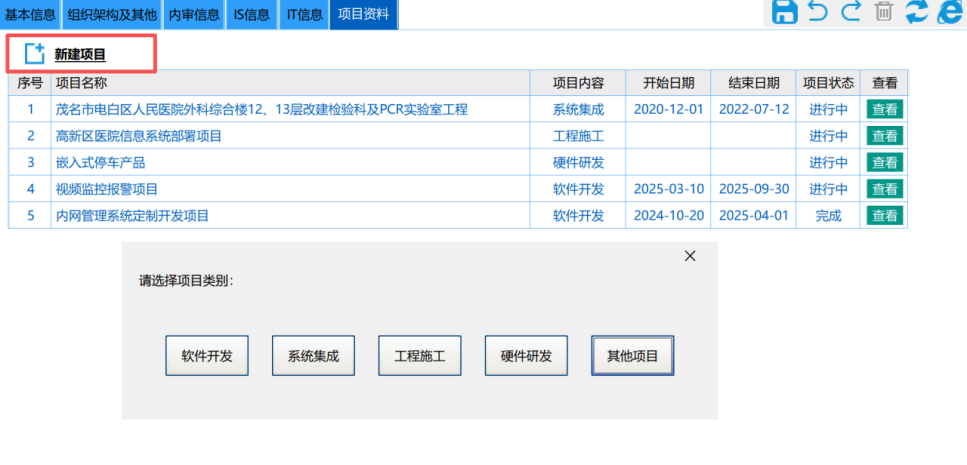Go to the 内审信息 tab
Screen dimensions: 967x465
pos(194,14)
